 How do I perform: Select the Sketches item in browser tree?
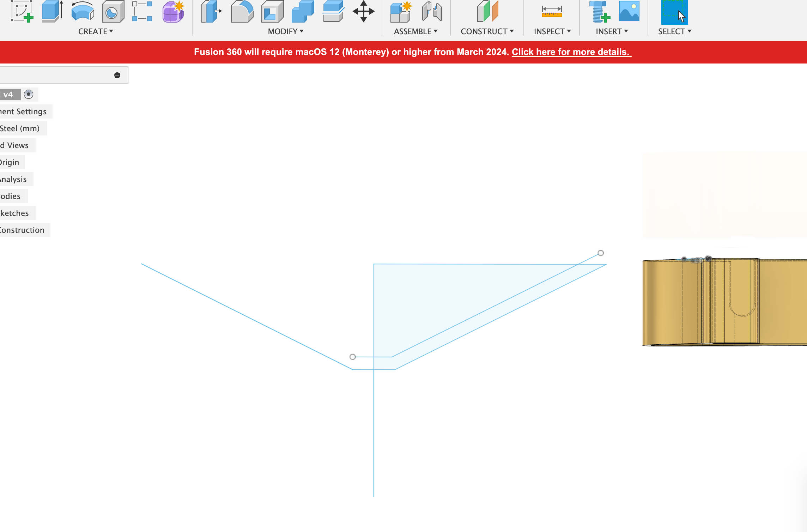[x=15, y=213]
